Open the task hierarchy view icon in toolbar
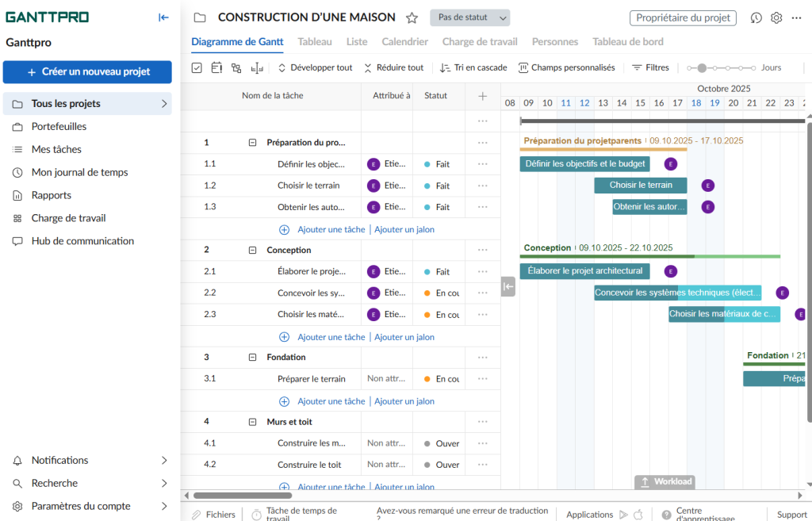This screenshot has height=521, width=812. pyautogui.click(x=236, y=67)
